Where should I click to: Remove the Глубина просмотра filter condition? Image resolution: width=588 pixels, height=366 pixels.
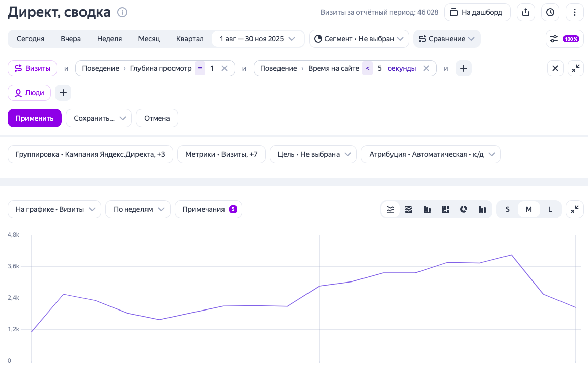click(x=225, y=68)
